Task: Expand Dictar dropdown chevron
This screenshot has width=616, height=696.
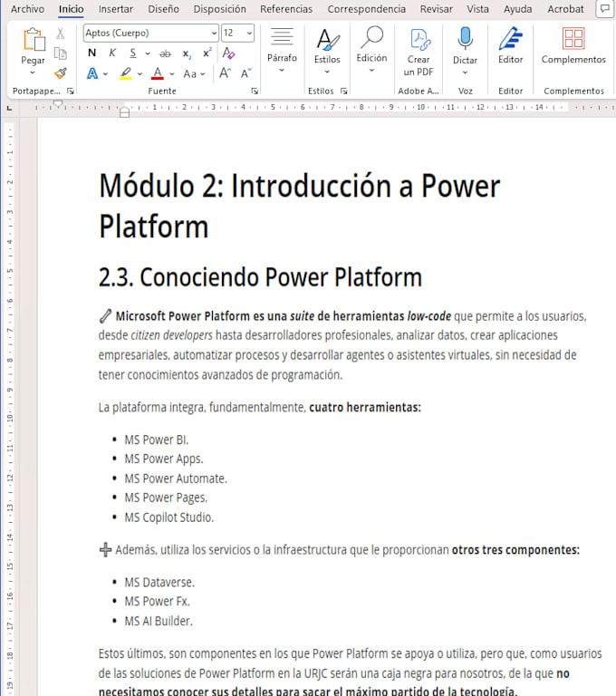Action: (465, 72)
